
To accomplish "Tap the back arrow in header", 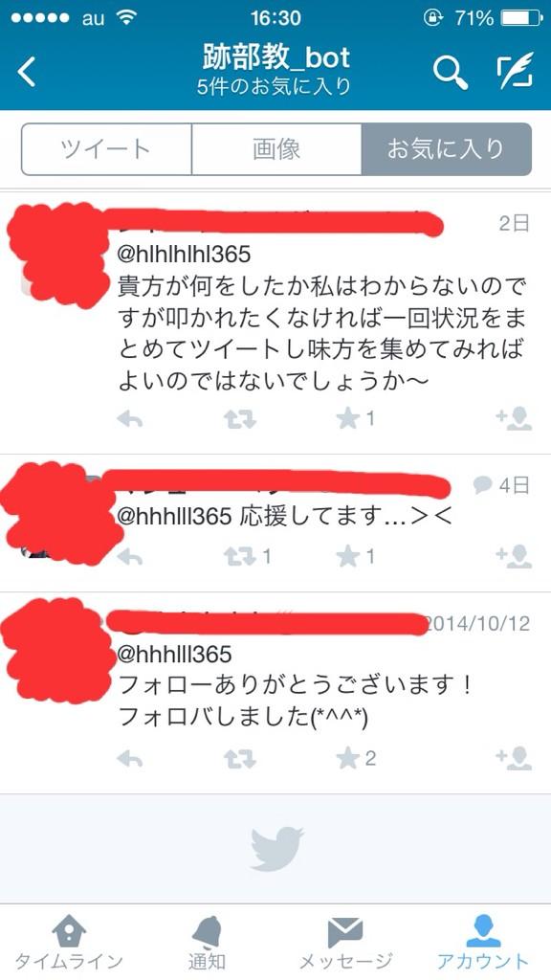I will click(27, 71).
